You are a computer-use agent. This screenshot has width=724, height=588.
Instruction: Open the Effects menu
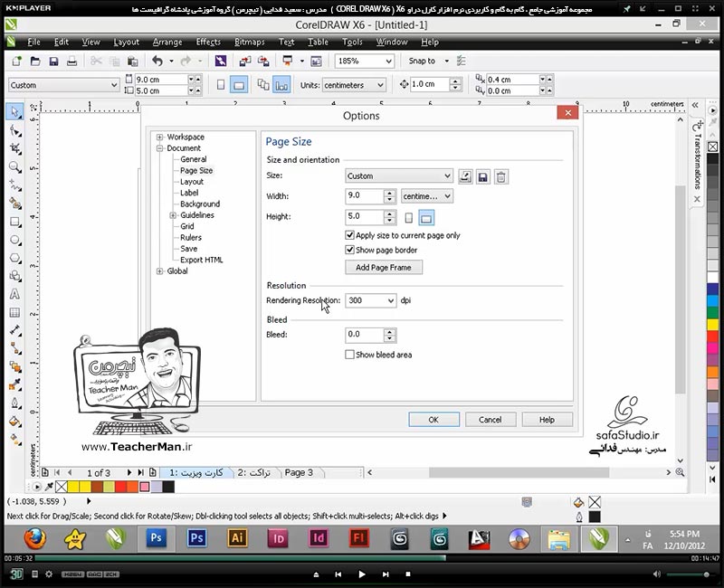click(208, 42)
